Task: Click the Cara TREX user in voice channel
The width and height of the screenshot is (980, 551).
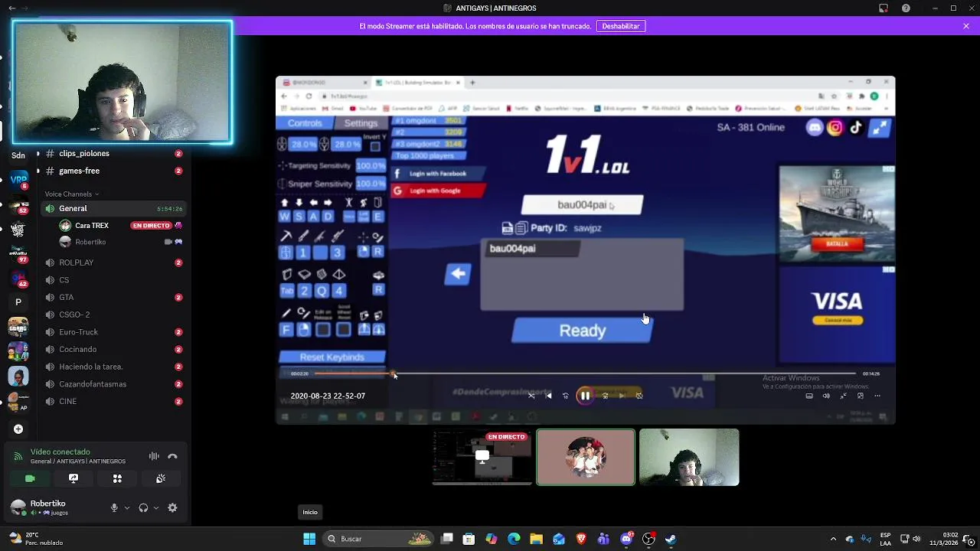Action: click(121, 226)
